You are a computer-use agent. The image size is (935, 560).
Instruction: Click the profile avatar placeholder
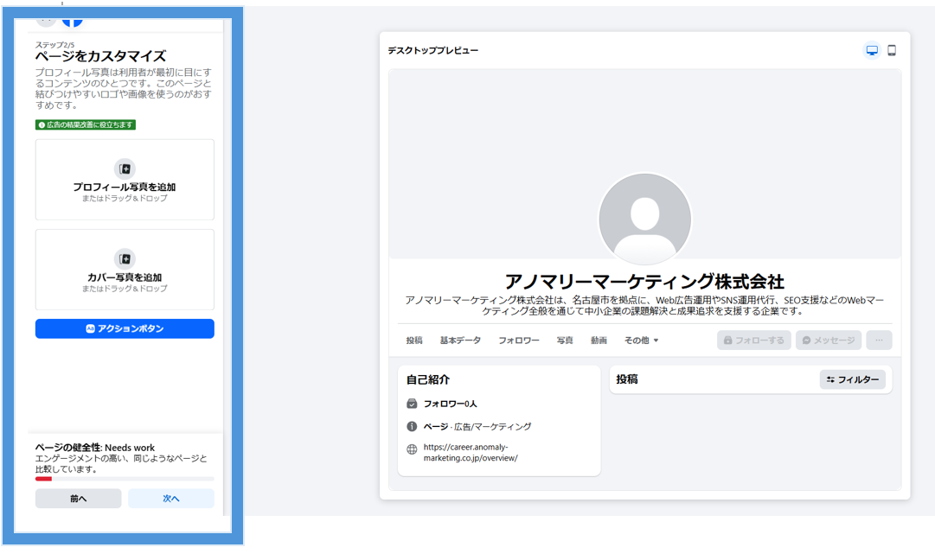click(x=644, y=220)
